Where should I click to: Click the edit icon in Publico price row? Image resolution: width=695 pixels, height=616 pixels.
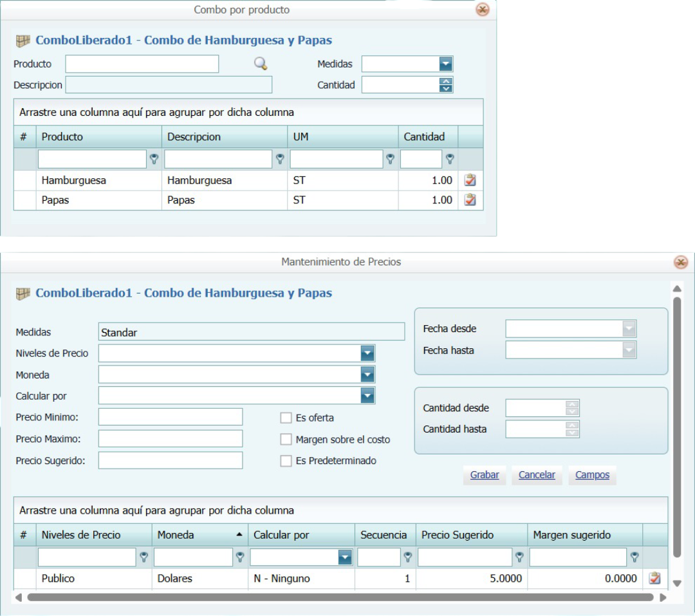(x=654, y=578)
